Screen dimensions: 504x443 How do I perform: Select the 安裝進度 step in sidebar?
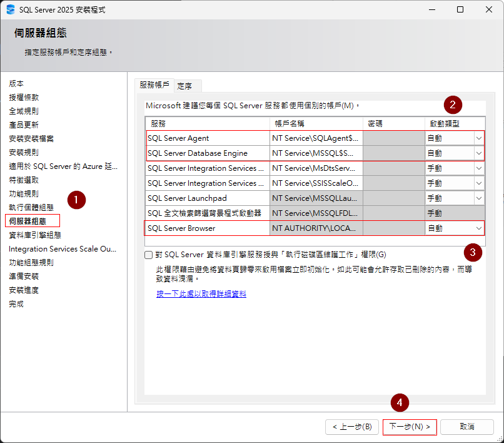click(x=24, y=290)
